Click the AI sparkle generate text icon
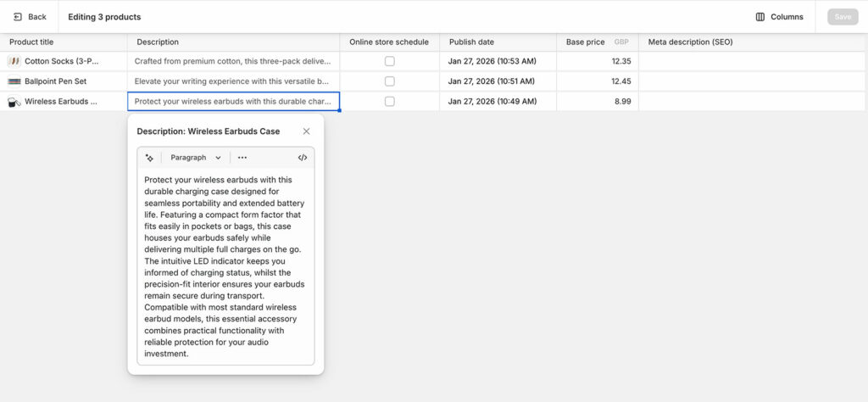 [149, 158]
